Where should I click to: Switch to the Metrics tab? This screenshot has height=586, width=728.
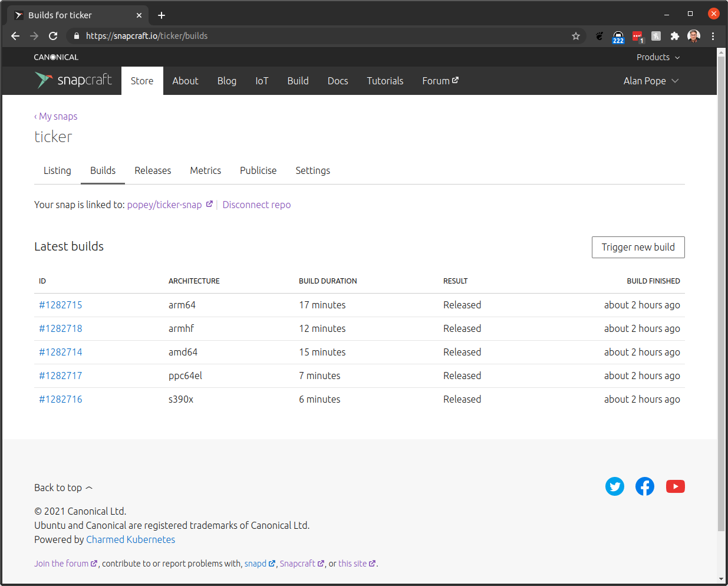tap(205, 170)
